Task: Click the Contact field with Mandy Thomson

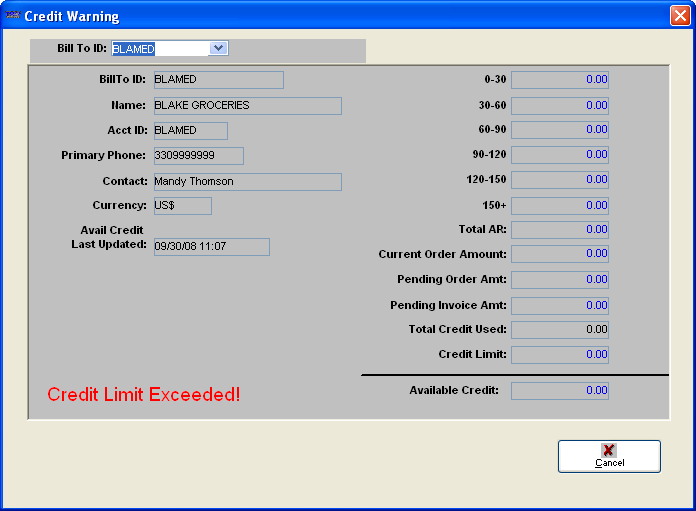Action: pos(246,182)
